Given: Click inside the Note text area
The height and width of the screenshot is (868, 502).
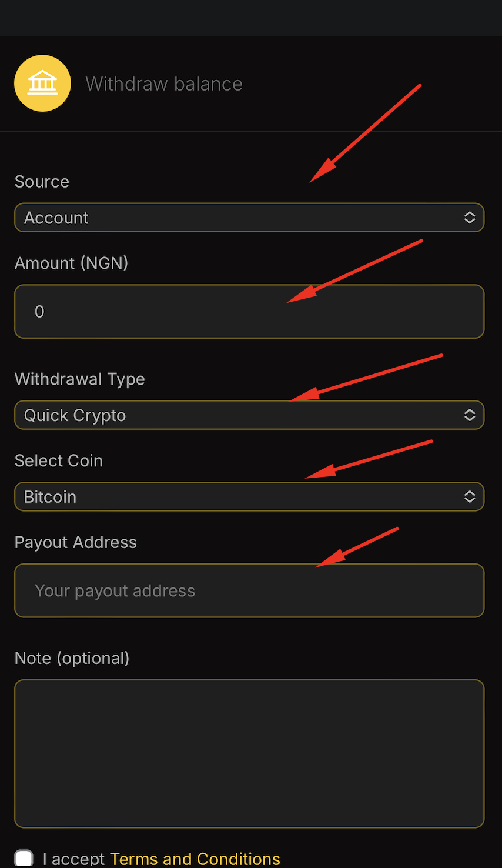Looking at the screenshot, I should point(249,753).
